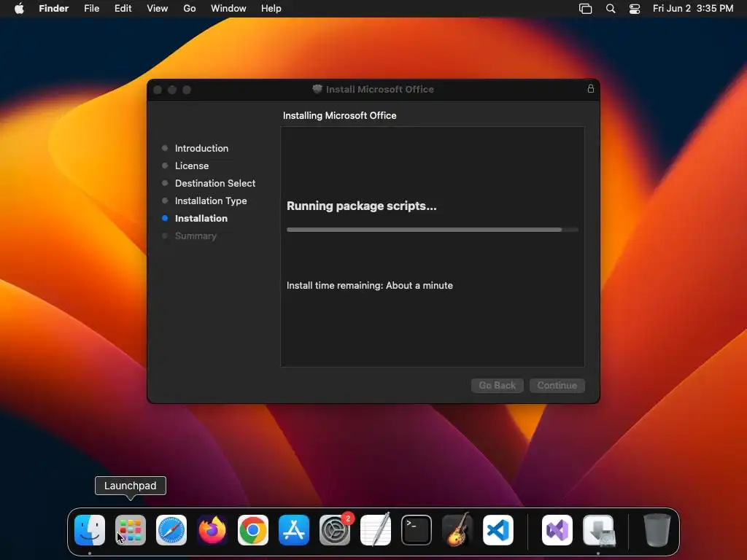This screenshot has width=747, height=560.
Task: Close the installer window
Action: [158, 90]
